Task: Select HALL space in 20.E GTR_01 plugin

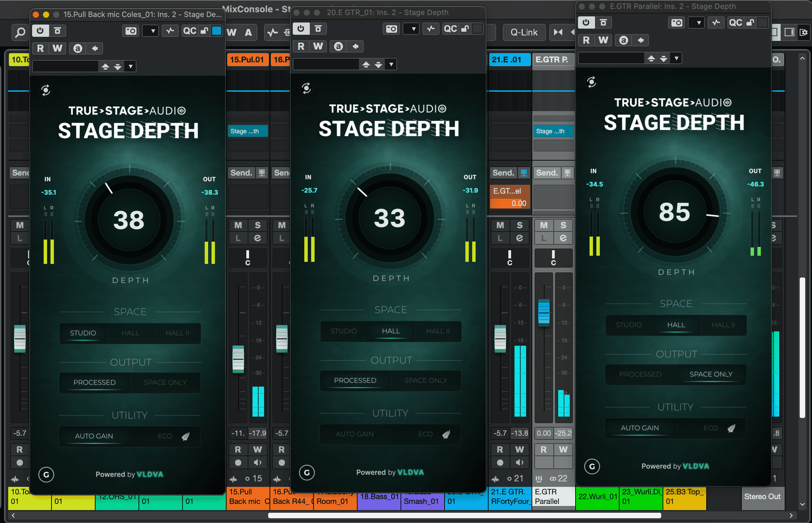Action: point(391,331)
